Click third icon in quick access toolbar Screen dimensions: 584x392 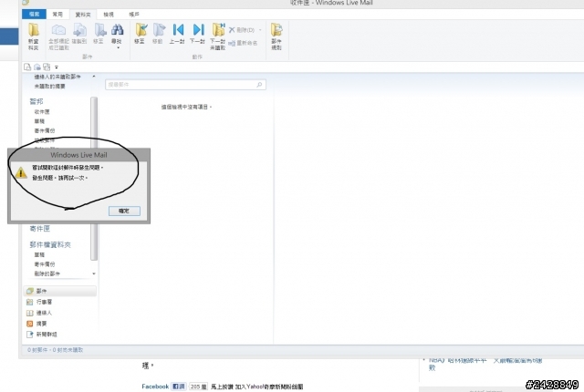pos(47,67)
